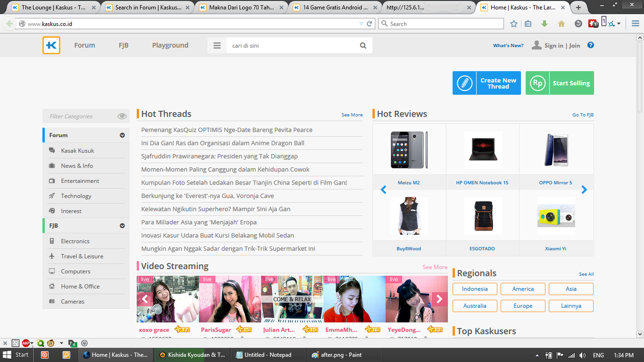Go to previous video streaming slide

pyautogui.click(x=145, y=299)
